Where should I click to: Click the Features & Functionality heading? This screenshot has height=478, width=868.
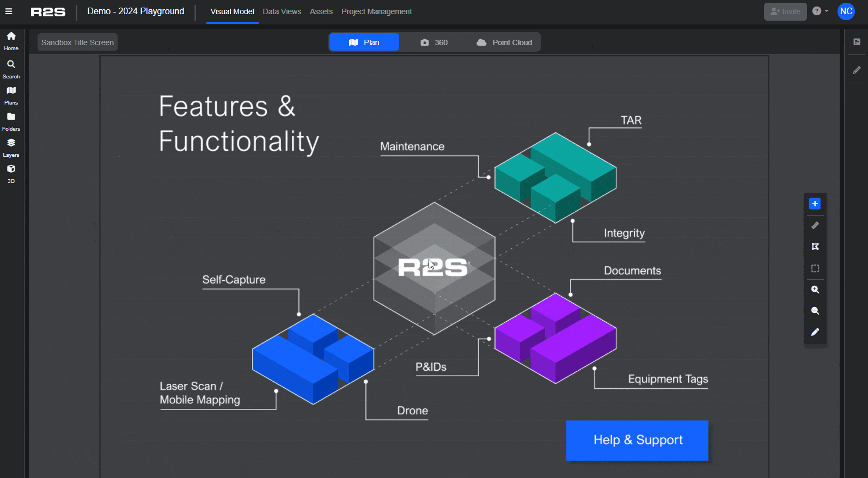pyautogui.click(x=239, y=124)
